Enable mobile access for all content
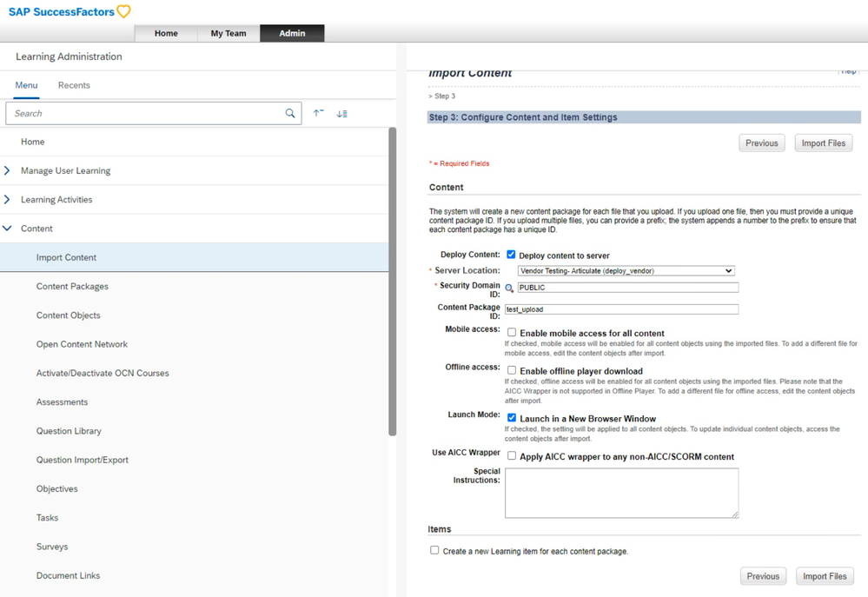This screenshot has height=597, width=868. [512, 333]
